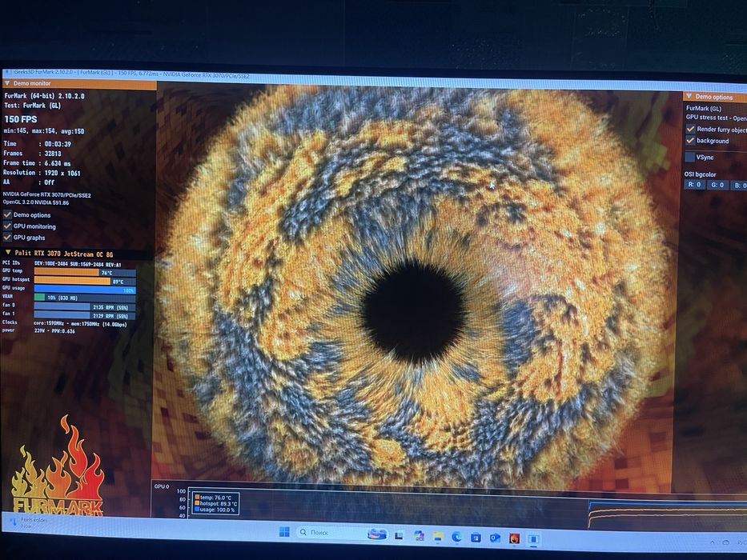This screenshot has width=747, height=560.
Task: Click the search highlight image in taskbar search
Action: 377,534
